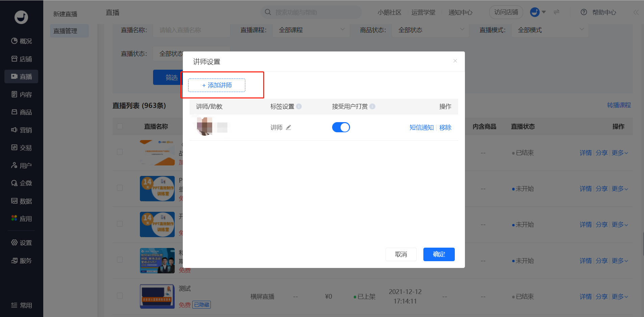Open 营销 in the left sidebar
This screenshot has width=644, height=317.
click(x=22, y=130)
